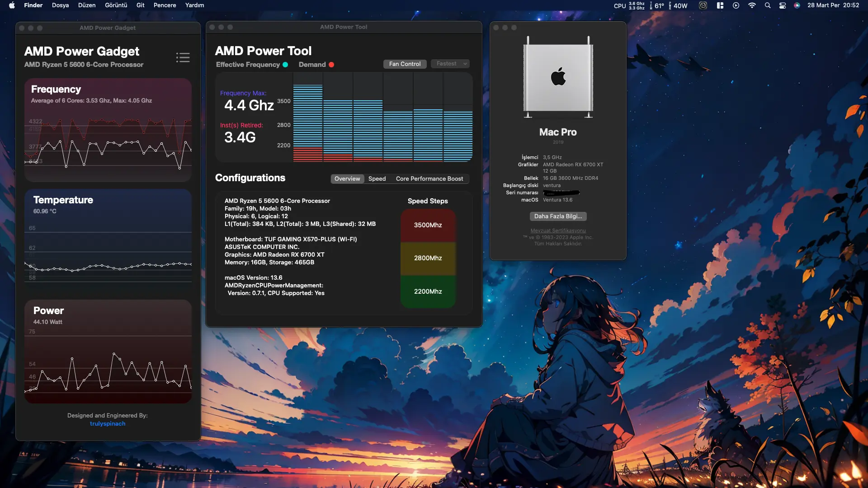Launch Siri from the menu bar
868x488 pixels.
tap(797, 5)
